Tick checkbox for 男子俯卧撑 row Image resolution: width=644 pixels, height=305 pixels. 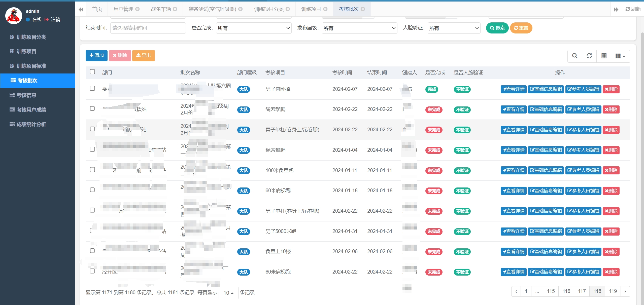tap(92, 88)
